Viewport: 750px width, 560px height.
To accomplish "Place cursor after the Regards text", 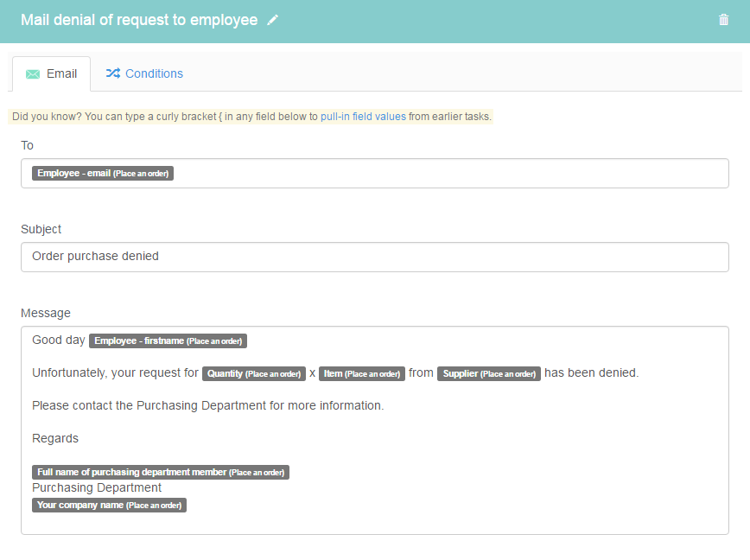I will [79, 438].
